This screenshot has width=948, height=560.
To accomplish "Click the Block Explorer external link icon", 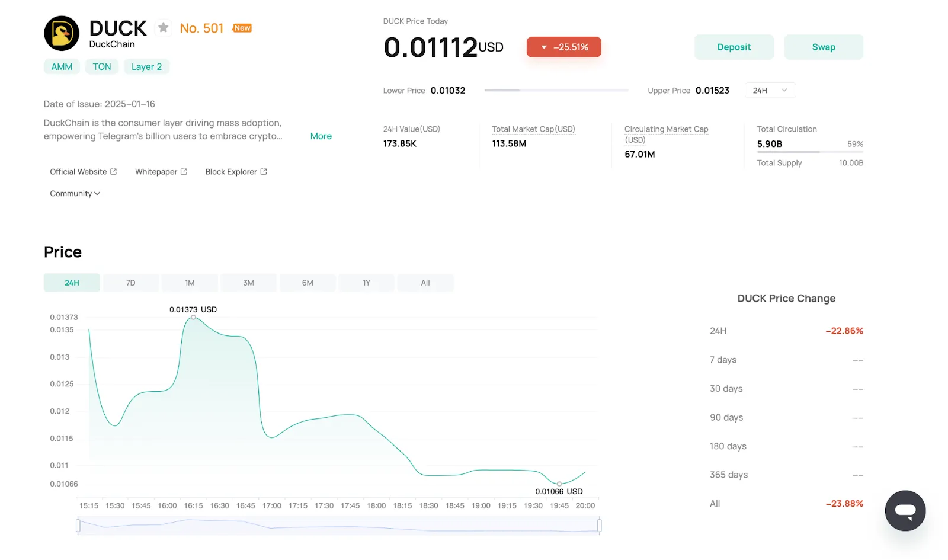I will click(264, 172).
